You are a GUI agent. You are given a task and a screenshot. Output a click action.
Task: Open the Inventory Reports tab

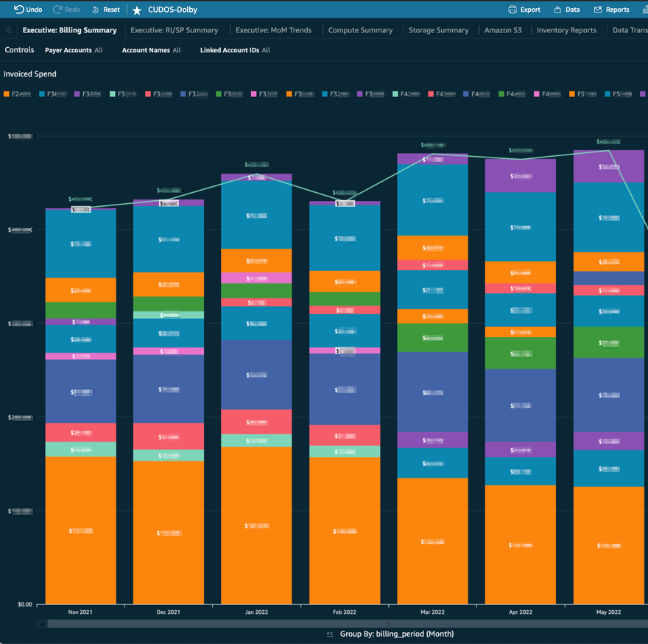tap(566, 30)
